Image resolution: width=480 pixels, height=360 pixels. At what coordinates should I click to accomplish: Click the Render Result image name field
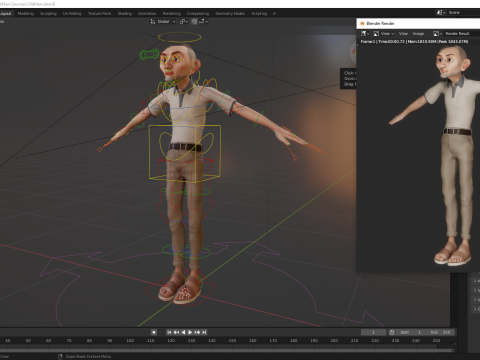pos(462,33)
